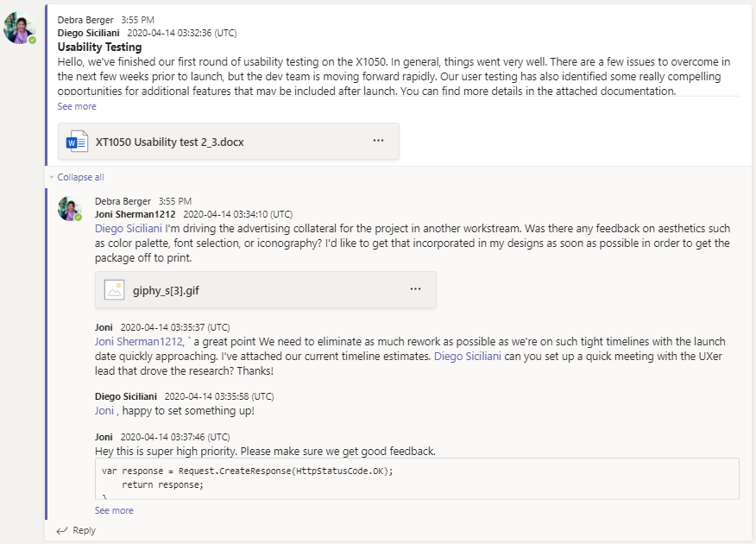
Task: Open XT1050 Usability test 2_3.docx attachment
Action: [x=229, y=142]
